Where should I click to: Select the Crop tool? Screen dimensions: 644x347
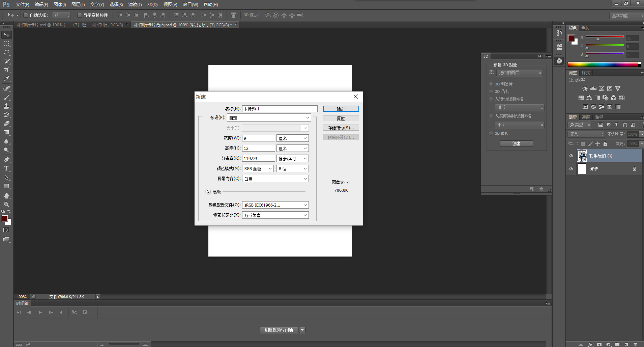click(6, 70)
